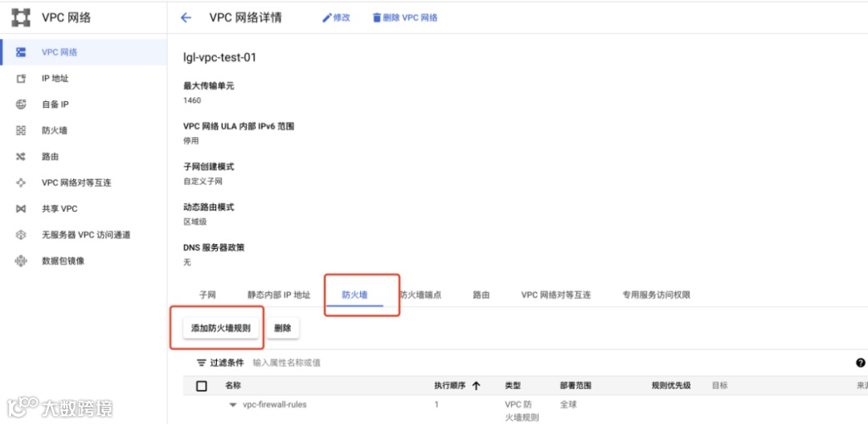Click the 自备 IP globe icon
Screen dimensions: 868x424
coord(20,104)
